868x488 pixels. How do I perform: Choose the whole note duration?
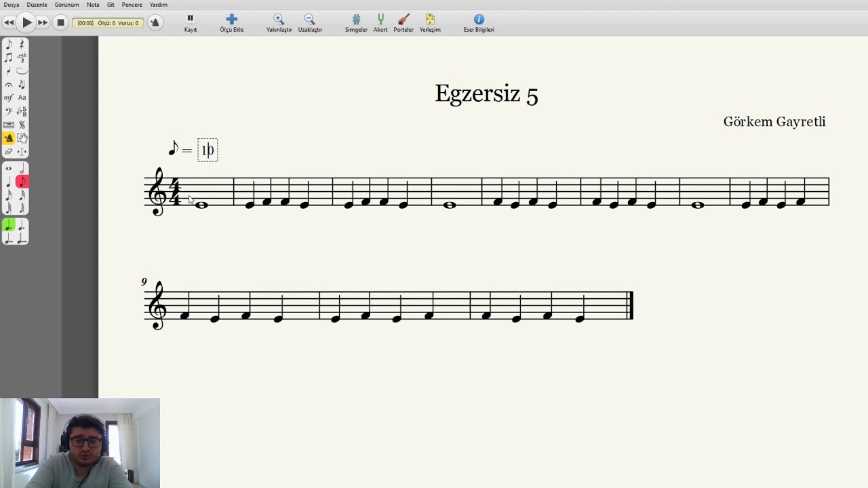tap(9, 169)
